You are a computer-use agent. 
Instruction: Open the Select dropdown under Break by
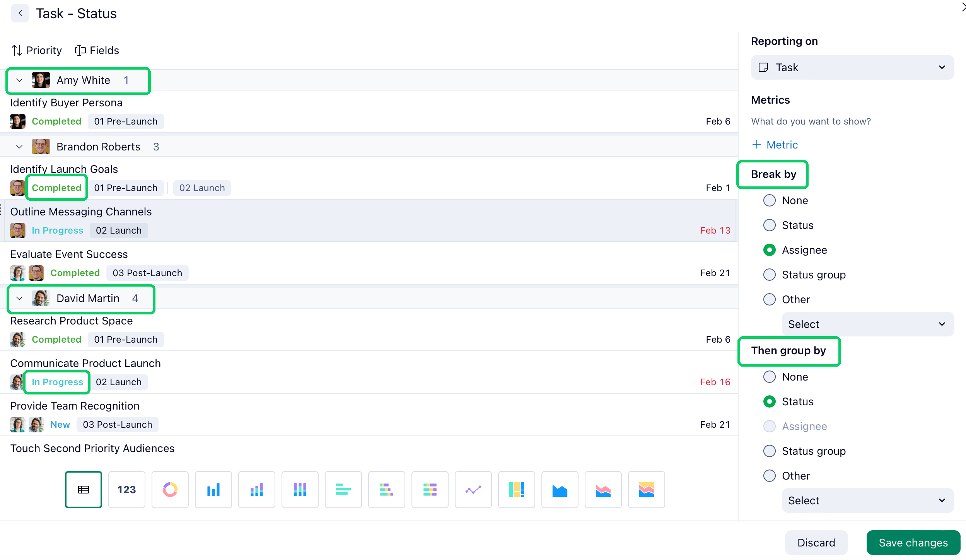867,324
